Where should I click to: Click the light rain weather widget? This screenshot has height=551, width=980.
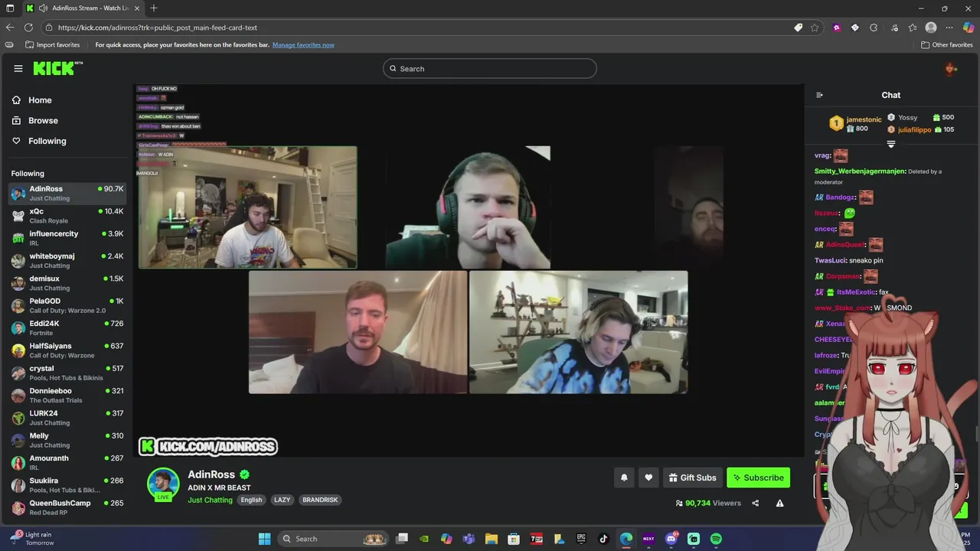[x=31, y=539]
